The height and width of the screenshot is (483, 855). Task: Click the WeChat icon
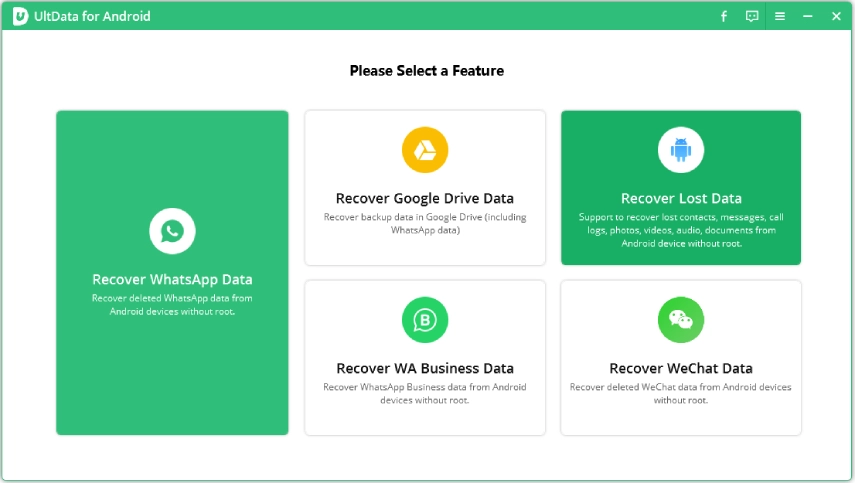(681, 321)
